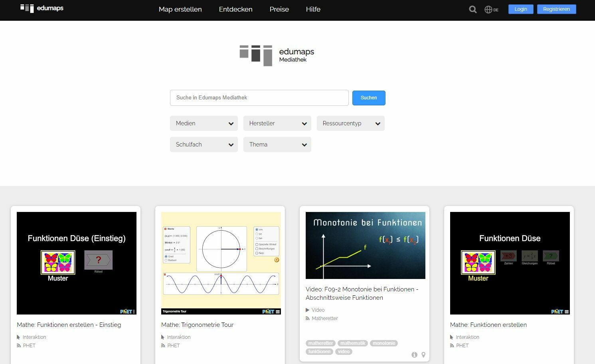The height and width of the screenshot is (364, 595).
Task: Click feed icon beside Matheretter
Action: (x=308, y=318)
